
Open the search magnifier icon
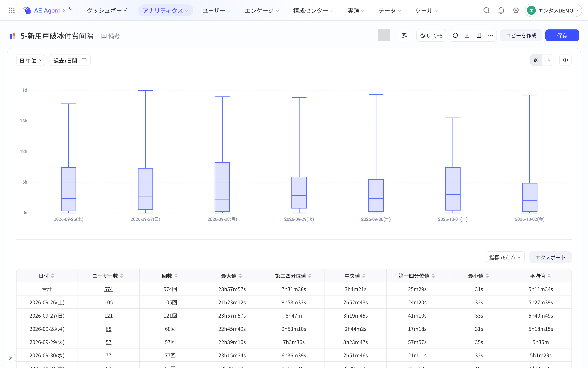[x=486, y=10]
